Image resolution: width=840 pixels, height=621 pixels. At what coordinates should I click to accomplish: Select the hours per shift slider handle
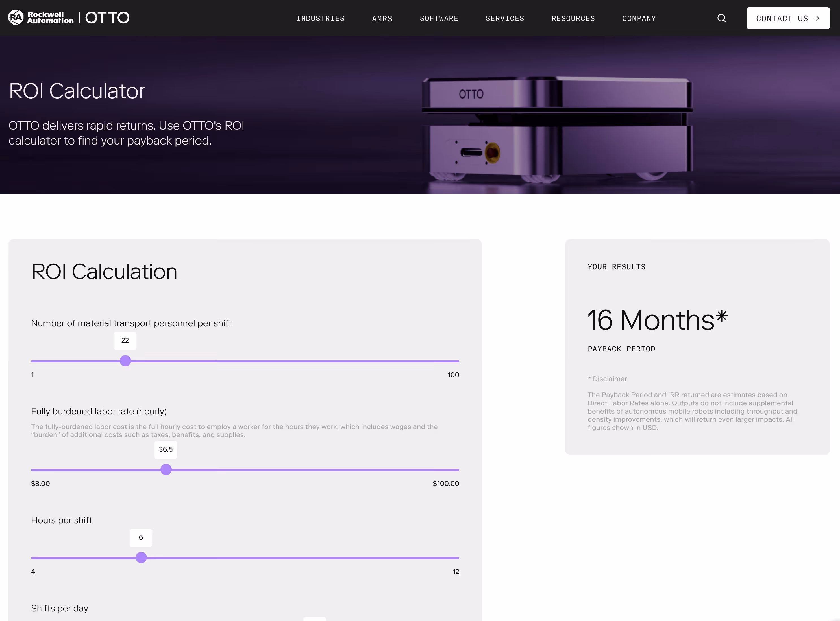[141, 557]
